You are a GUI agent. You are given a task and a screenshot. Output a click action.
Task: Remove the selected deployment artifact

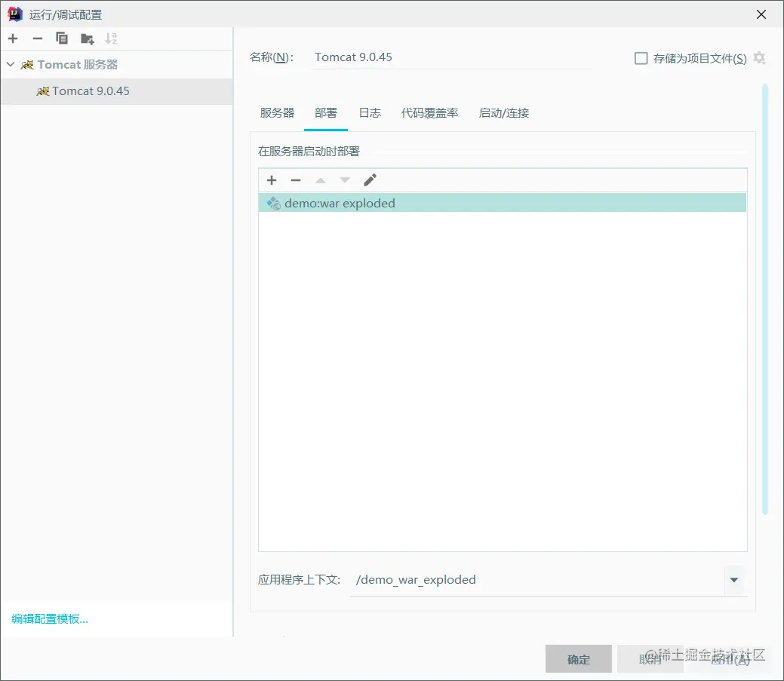[296, 180]
